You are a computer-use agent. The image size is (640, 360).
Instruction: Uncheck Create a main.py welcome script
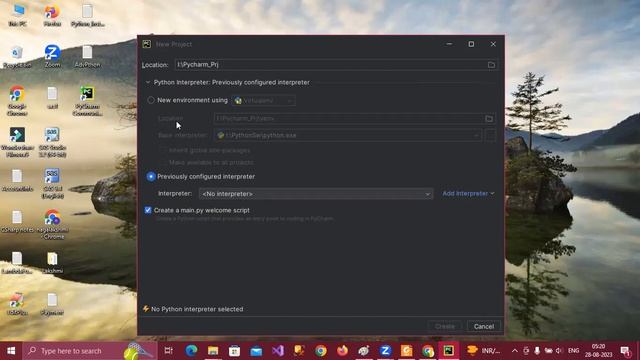(148, 210)
